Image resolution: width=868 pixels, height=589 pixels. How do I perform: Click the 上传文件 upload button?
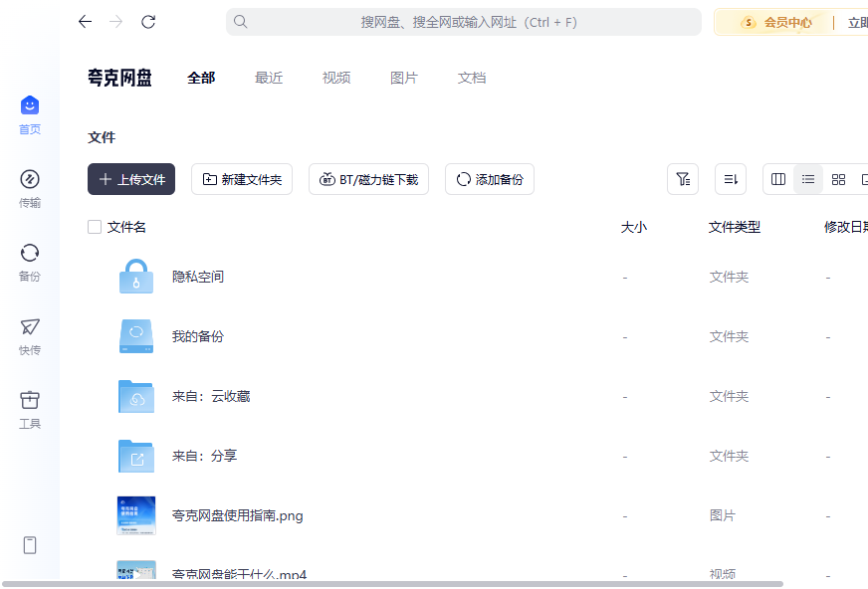[131, 179]
